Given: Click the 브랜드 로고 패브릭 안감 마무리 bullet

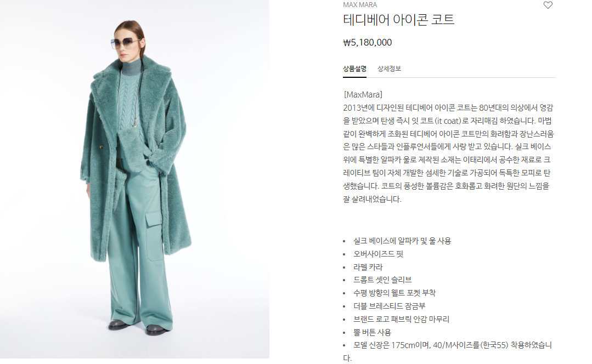Looking at the screenshot, I should pos(401,319).
